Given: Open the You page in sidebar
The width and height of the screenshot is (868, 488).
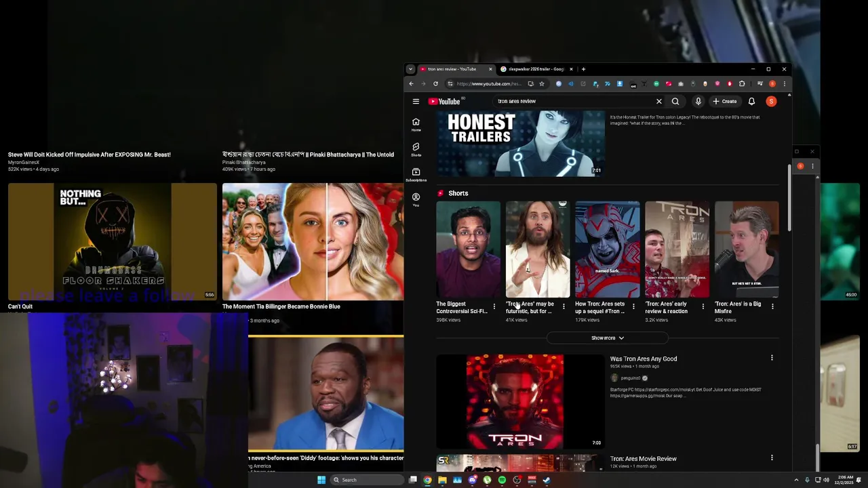Looking at the screenshot, I should click(x=416, y=199).
